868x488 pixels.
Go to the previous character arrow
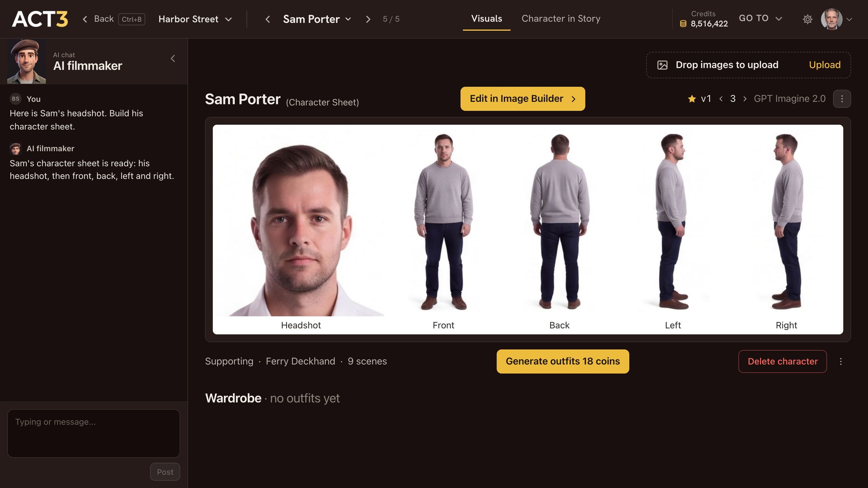coord(268,19)
